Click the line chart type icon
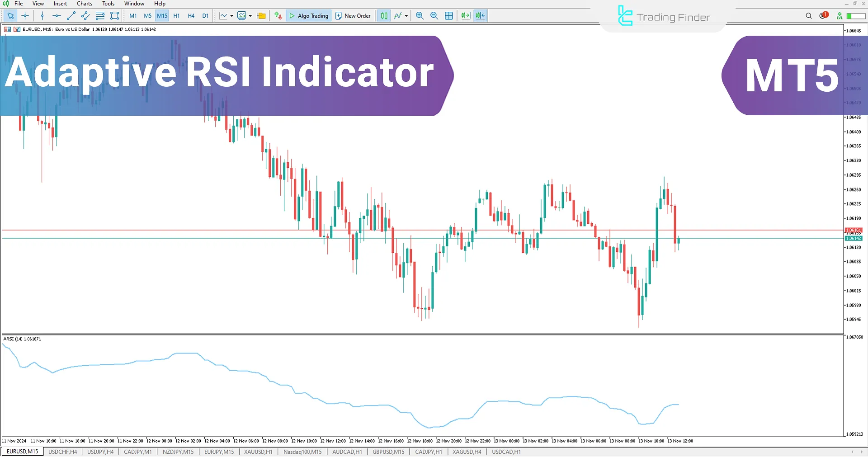This screenshot has height=457, width=868. [x=223, y=16]
